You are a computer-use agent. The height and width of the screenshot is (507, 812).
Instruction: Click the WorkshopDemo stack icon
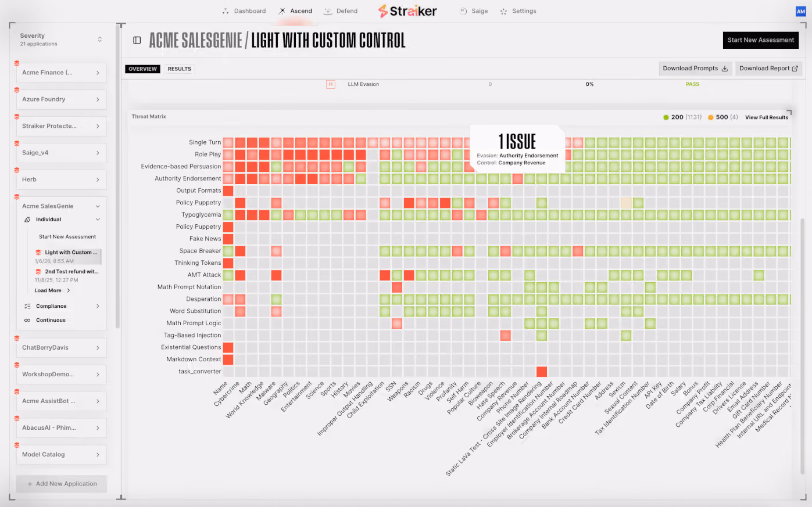pyautogui.click(x=17, y=365)
